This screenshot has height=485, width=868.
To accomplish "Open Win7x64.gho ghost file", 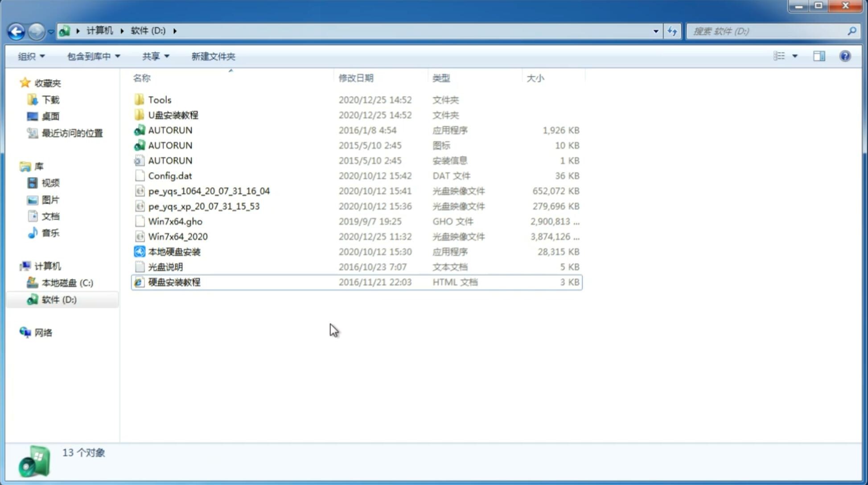I will 176,221.
